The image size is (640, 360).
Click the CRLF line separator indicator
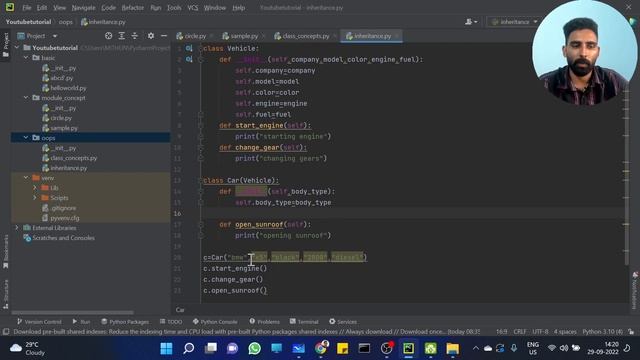coord(520,332)
